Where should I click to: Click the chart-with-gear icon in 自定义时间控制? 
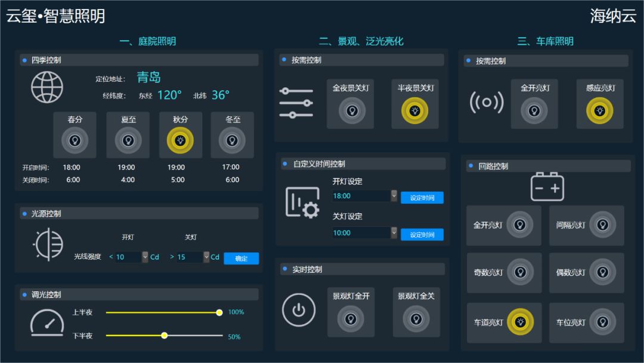(x=303, y=202)
